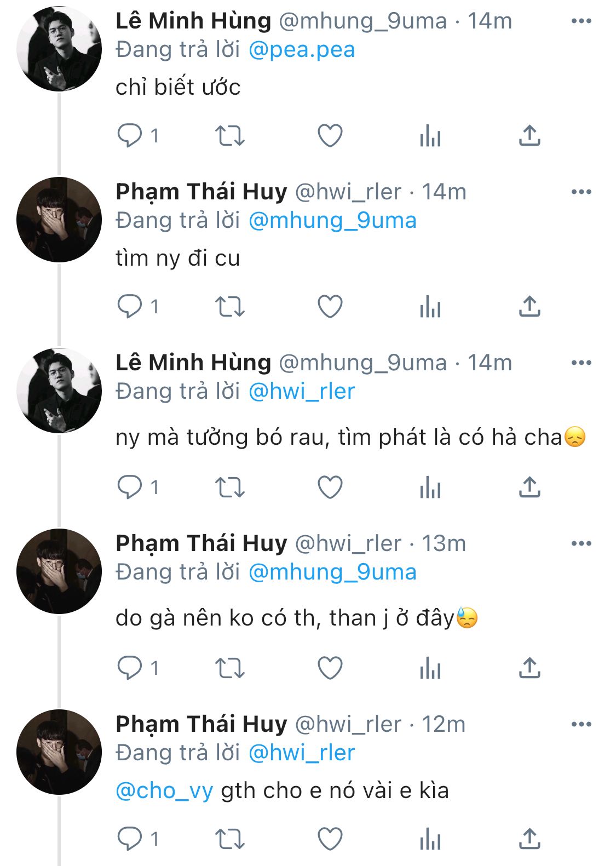Image resolution: width=616 pixels, height=866 pixels.
Task: Open the @pea.pea profile link
Action: (302, 50)
